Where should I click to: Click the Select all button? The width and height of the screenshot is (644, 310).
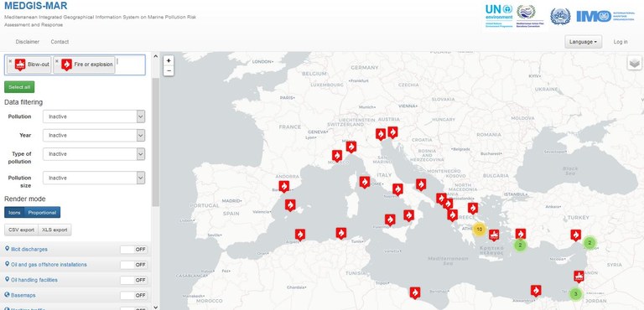pyautogui.click(x=19, y=87)
